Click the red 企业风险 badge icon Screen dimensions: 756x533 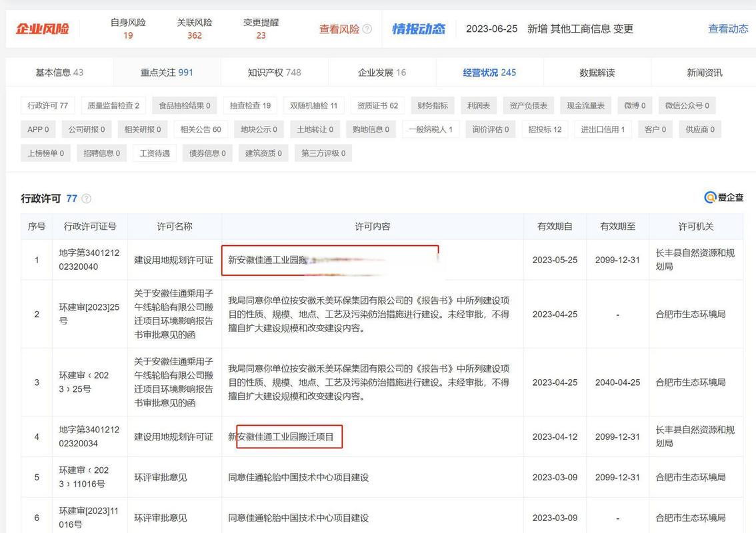pyautogui.click(x=41, y=29)
